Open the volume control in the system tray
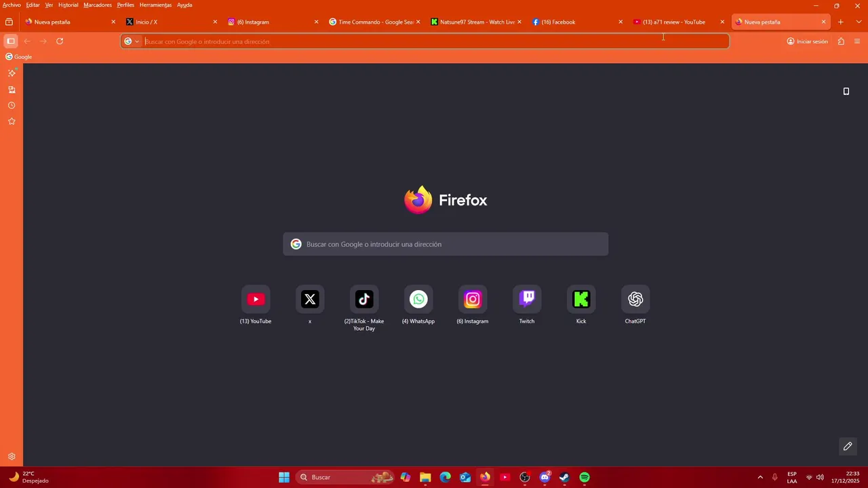Viewport: 868px width, 488px height. point(820,477)
